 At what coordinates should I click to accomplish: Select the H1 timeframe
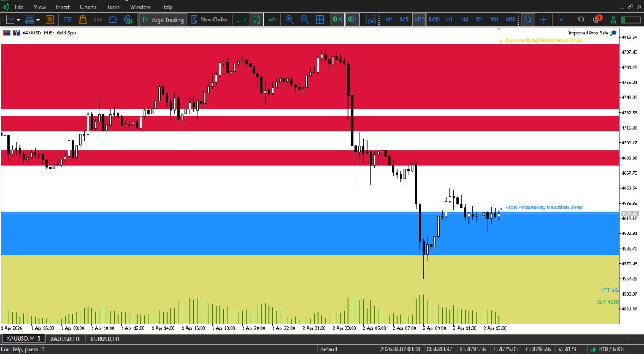(x=449, y=19)
